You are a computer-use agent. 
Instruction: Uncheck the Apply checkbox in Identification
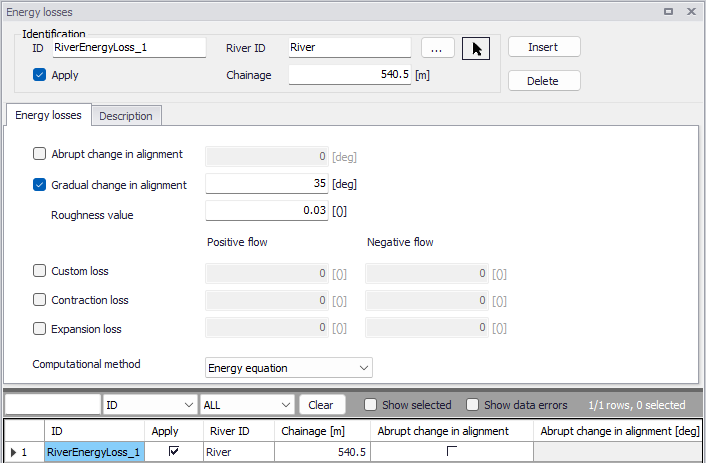coord(39,75)
